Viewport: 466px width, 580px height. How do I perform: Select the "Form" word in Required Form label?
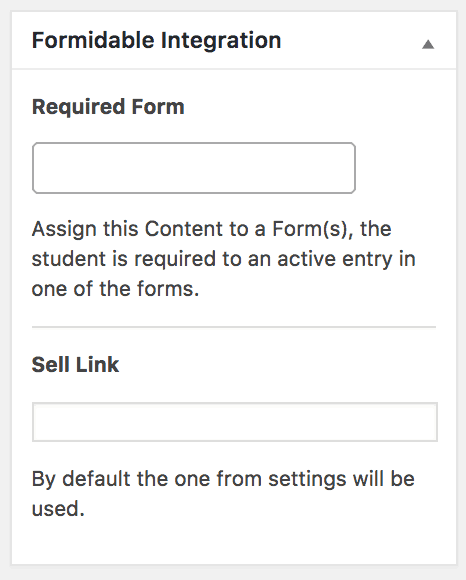point(158,107)
